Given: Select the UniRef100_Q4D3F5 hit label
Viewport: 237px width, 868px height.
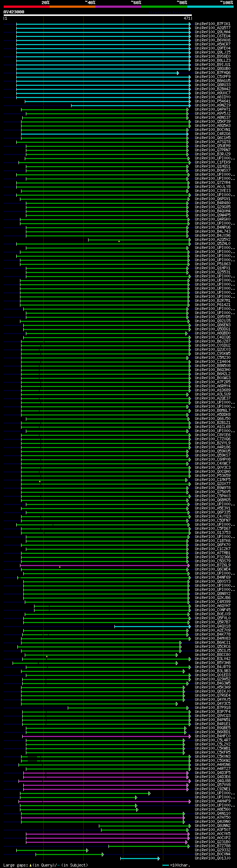Looking at the screenshot, I should coord(213,773).
